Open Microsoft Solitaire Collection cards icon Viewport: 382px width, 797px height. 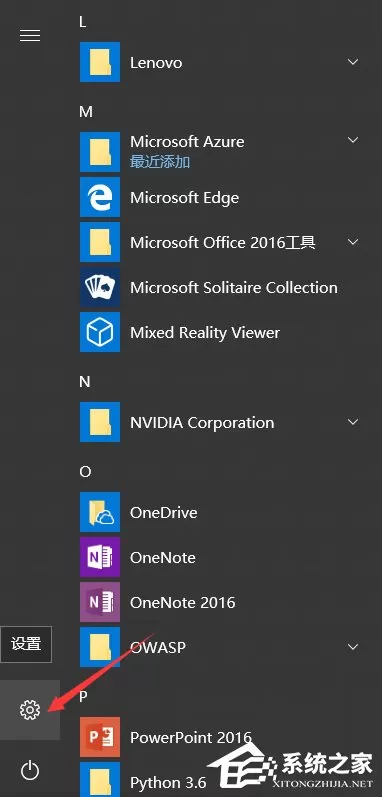[x=100, y=287]
